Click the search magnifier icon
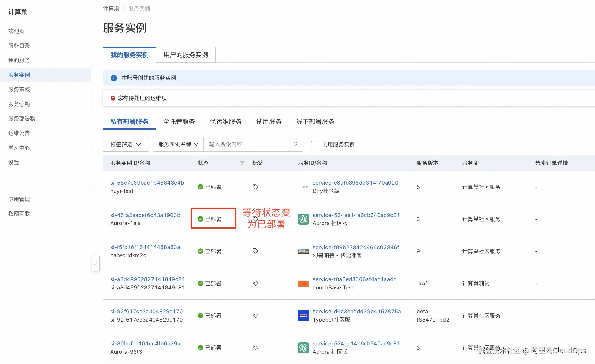Viewport: 595px width, 364px height. click(296, 144)
